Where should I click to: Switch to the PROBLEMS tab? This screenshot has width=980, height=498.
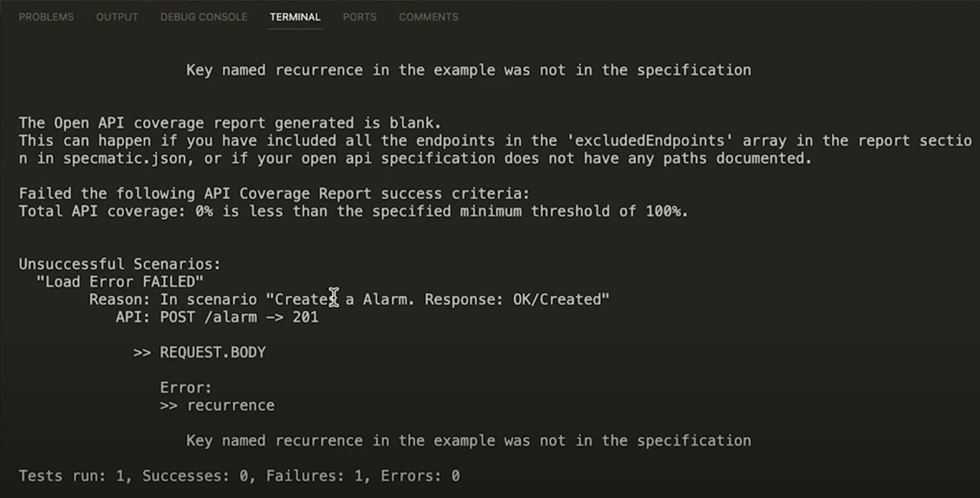(x=46, y=17)
